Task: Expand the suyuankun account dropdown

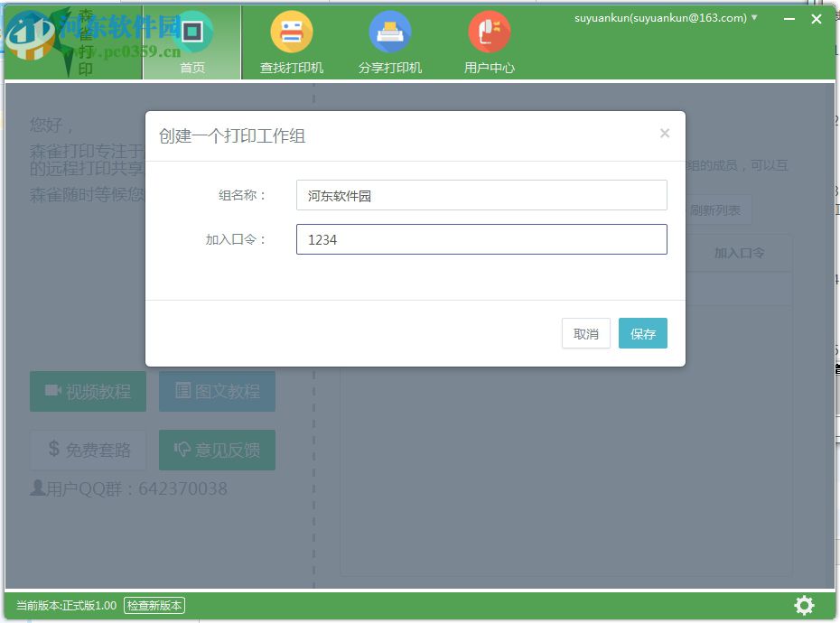Action: (x=755, y=19)
